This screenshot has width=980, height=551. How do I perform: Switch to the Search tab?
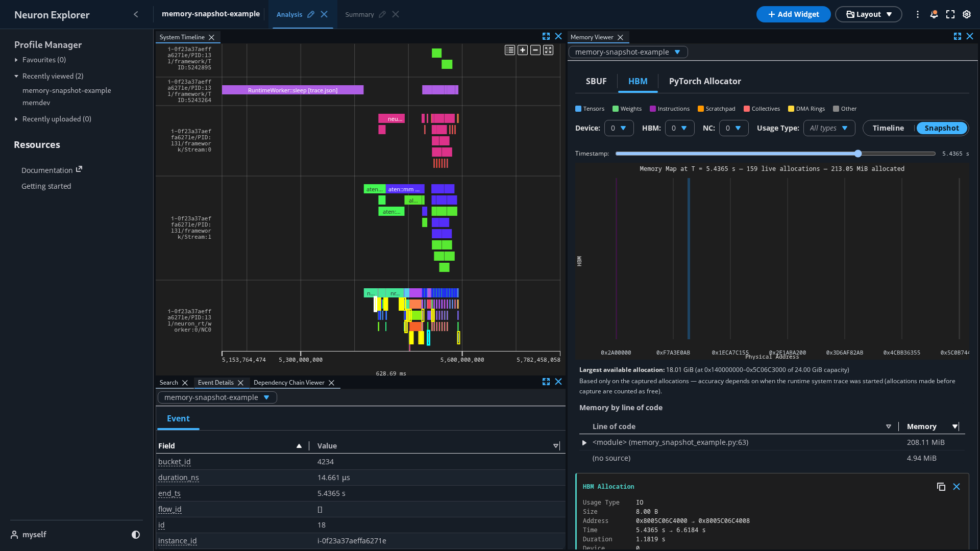pyautogui.click(x=168, y=383)
